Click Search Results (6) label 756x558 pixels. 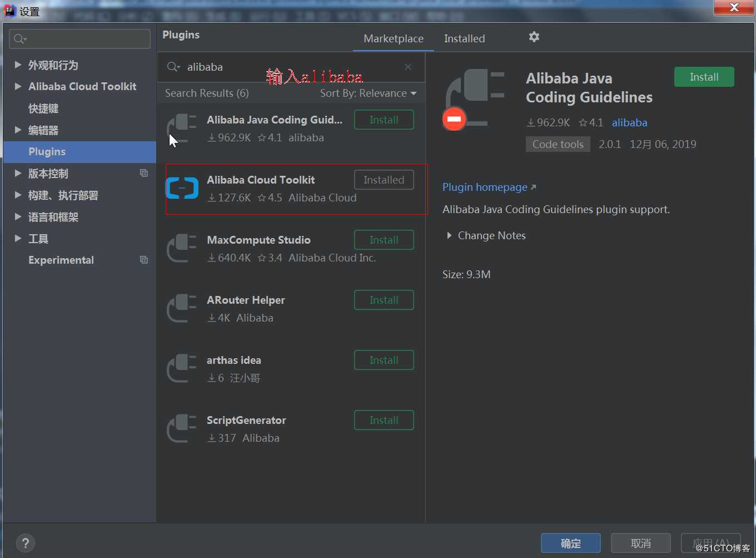tap(207, 93)
